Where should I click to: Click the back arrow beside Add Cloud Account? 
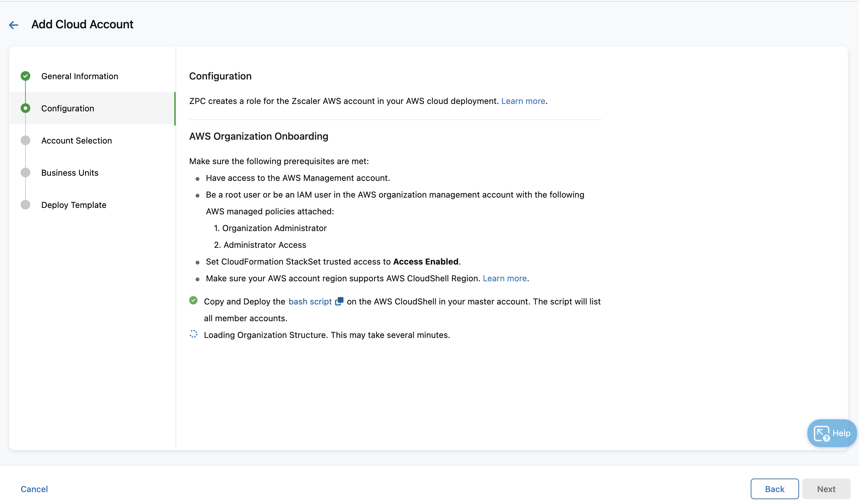point(14,24)
